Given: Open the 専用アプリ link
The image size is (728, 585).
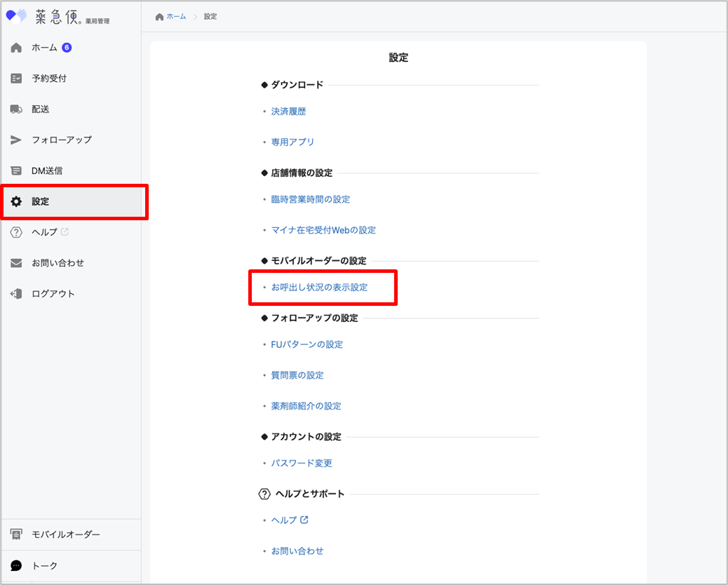Looking at the screenshot, I should (292, 142).
